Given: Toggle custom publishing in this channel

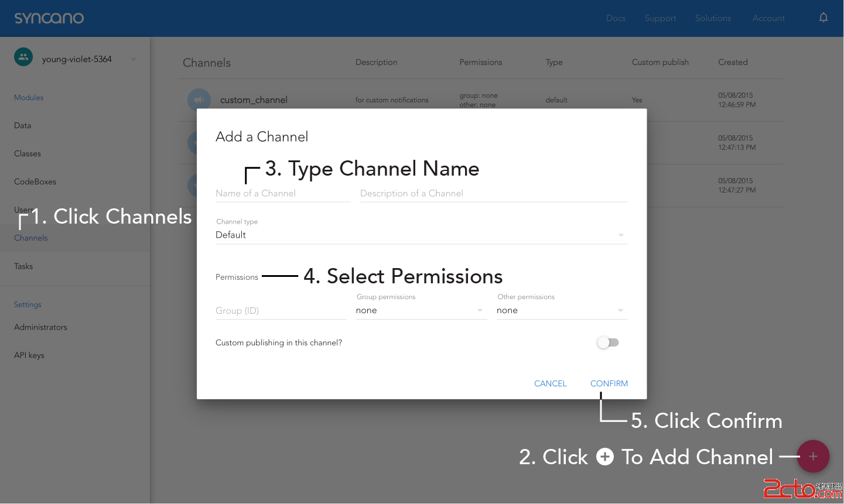Looking at the screenshot, I should (x=607, y=342).
